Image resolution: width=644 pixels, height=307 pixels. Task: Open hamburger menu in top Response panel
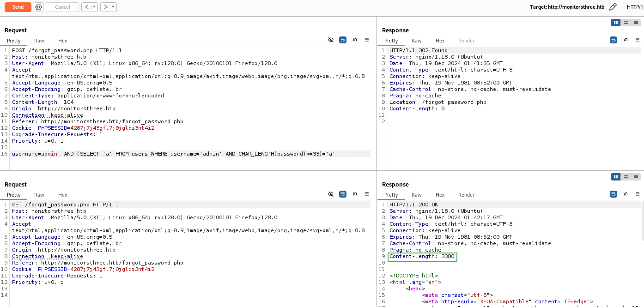click(x=638, y=40)
